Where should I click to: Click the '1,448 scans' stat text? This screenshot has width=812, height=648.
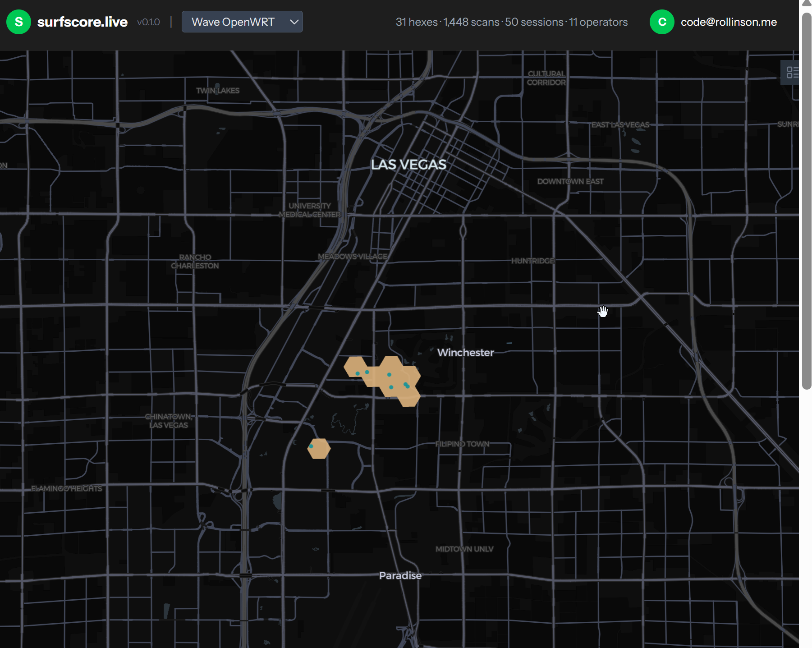[x=471, y=22]
